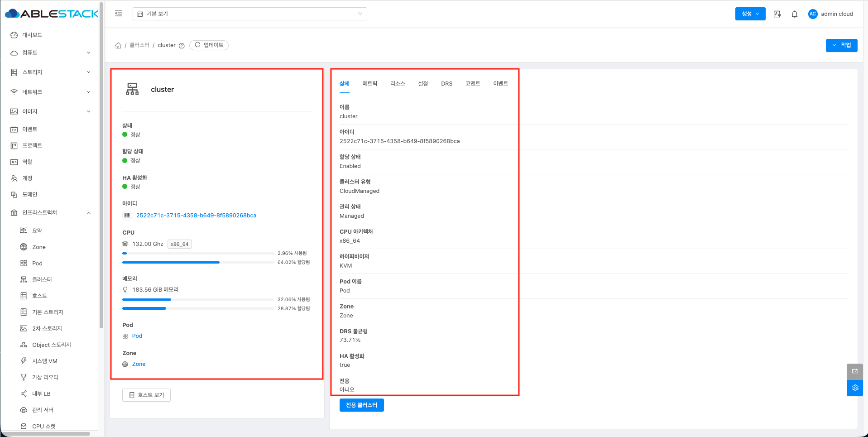The width and height of the screenshot is (868, 437).
Task: Click the CPU allocated progress bar
Action: 198,262
